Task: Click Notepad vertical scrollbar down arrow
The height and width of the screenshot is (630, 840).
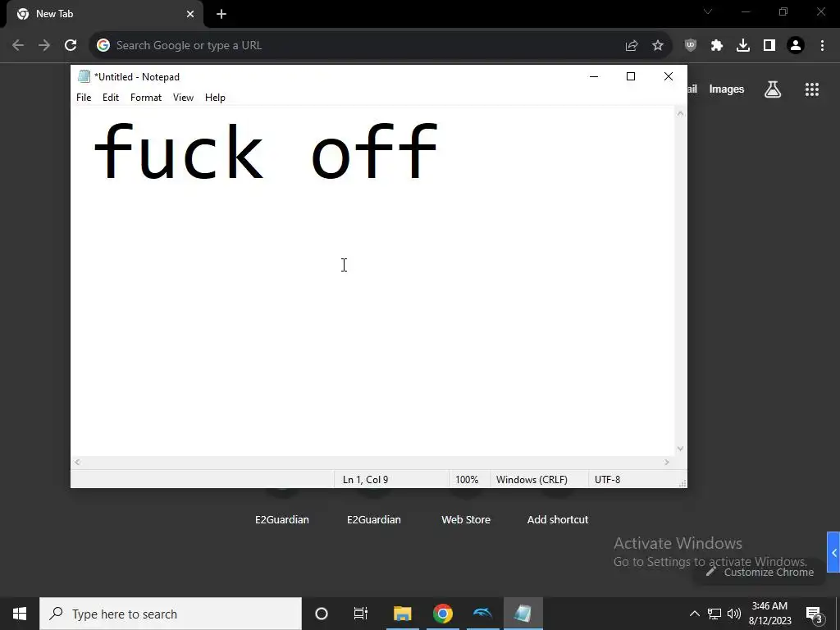Action: 680,449
